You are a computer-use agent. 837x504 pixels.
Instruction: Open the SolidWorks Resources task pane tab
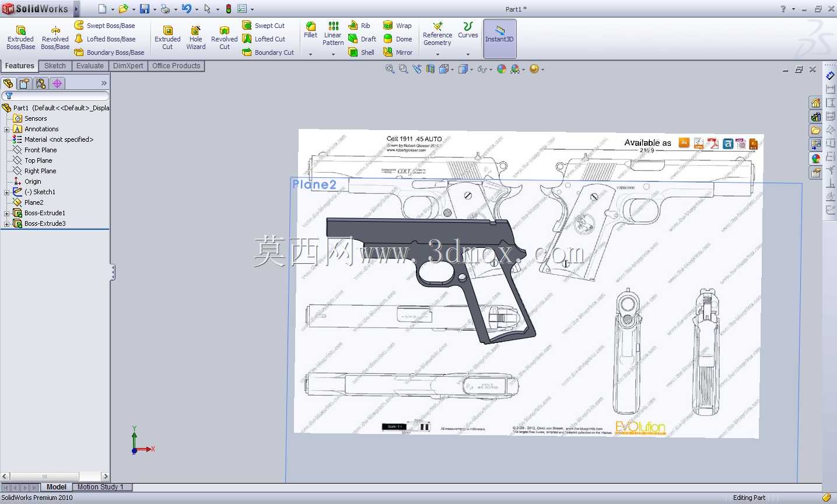815,103
